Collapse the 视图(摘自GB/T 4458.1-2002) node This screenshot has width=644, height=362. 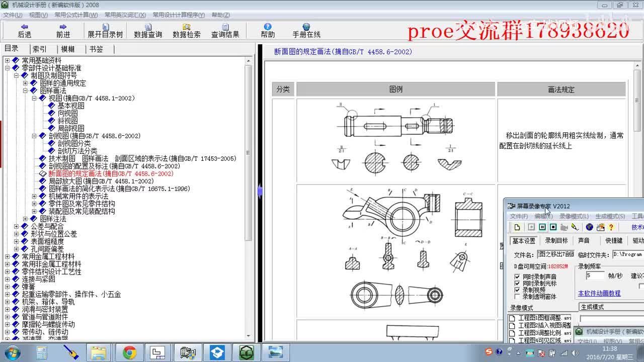point(34,98)
